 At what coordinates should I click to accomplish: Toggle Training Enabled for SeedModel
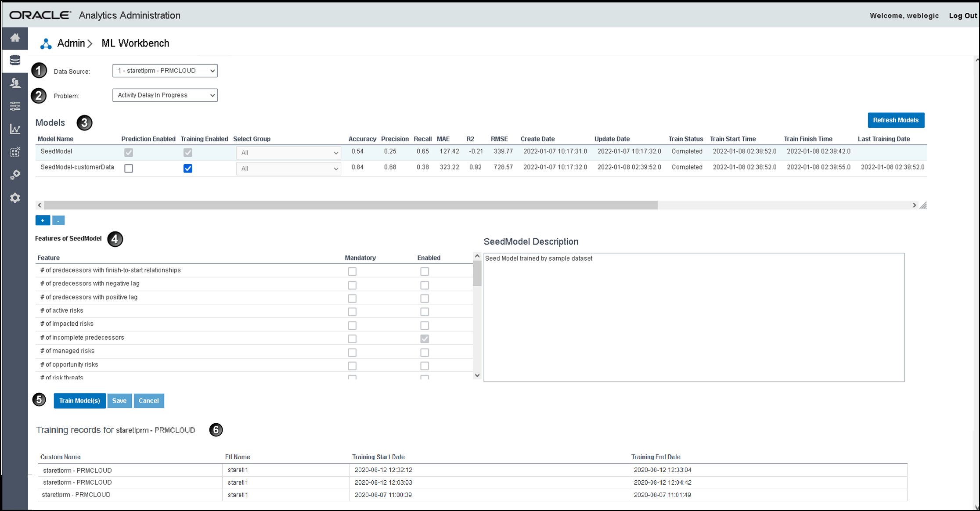[188, 152]
